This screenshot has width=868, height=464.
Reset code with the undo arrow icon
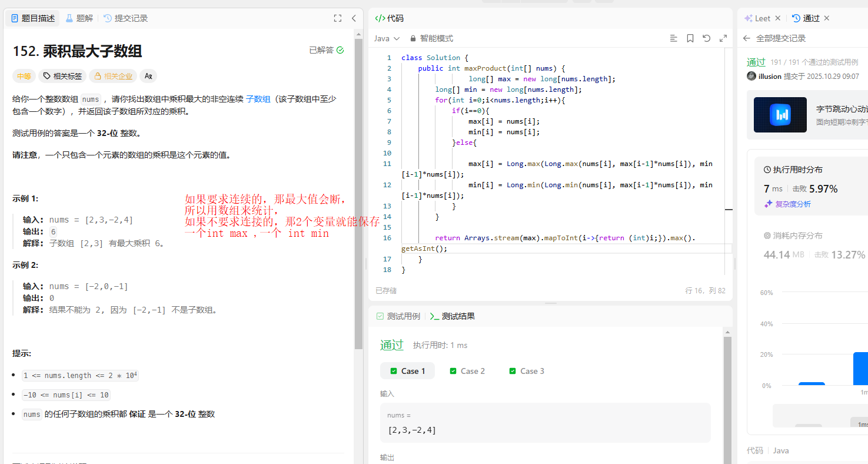click(707, 38)
